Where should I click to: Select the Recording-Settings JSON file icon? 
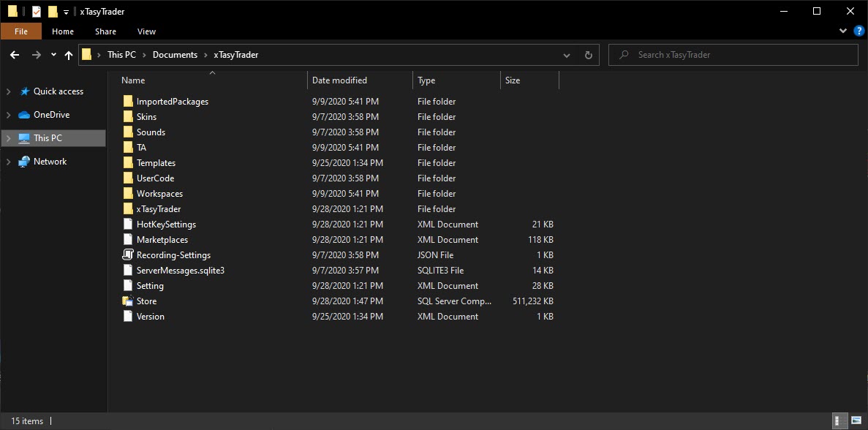128,255
